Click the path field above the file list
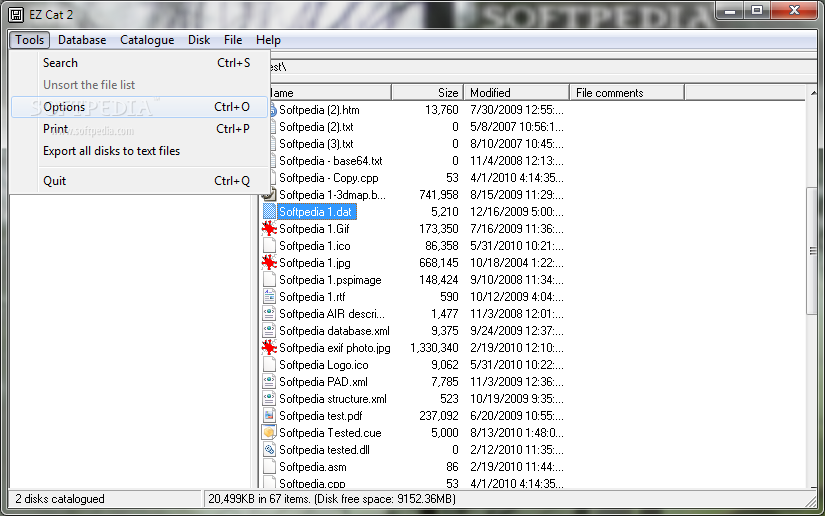 point(542,67)
